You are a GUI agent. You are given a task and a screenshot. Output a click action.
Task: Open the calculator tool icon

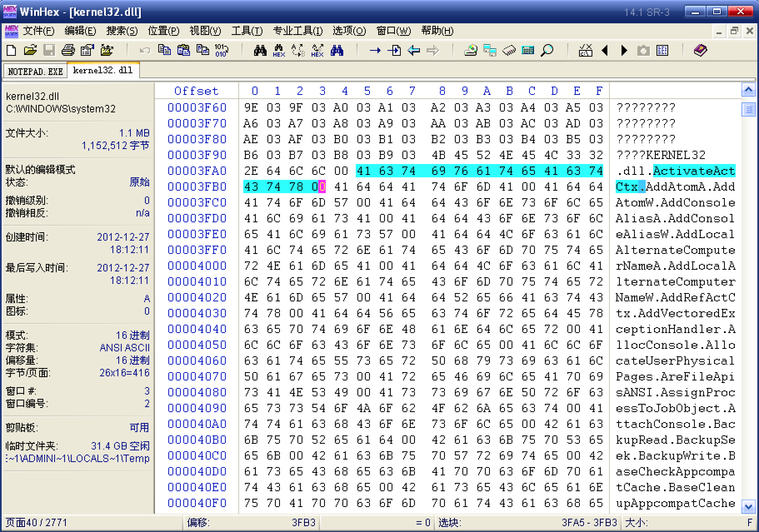click(527, 50)
